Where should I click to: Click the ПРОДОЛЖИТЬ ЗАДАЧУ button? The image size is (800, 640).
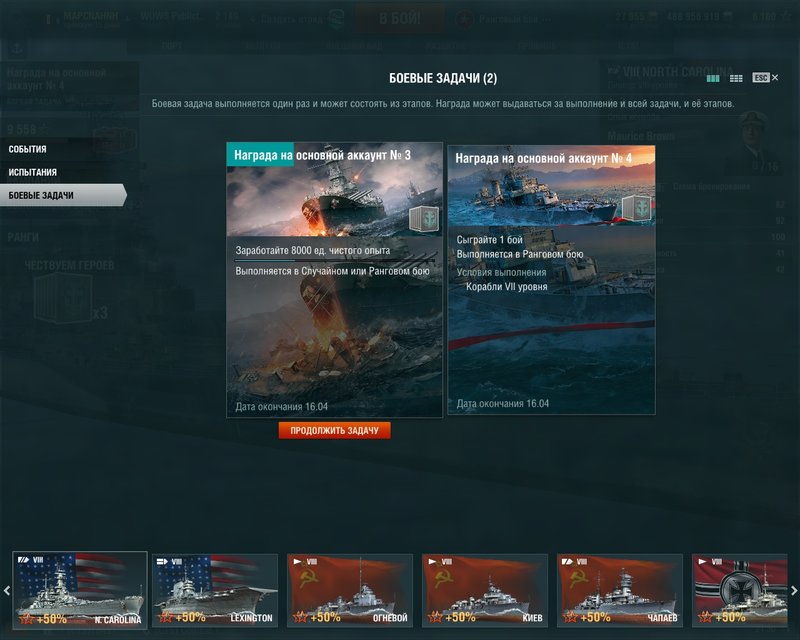click(x=335, y=430)
